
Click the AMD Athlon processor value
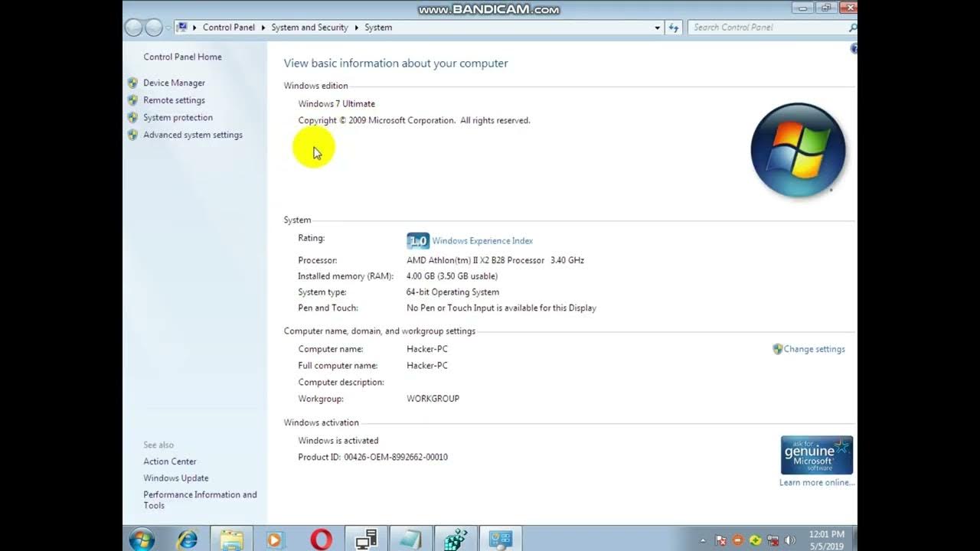(x=495, y=260)
